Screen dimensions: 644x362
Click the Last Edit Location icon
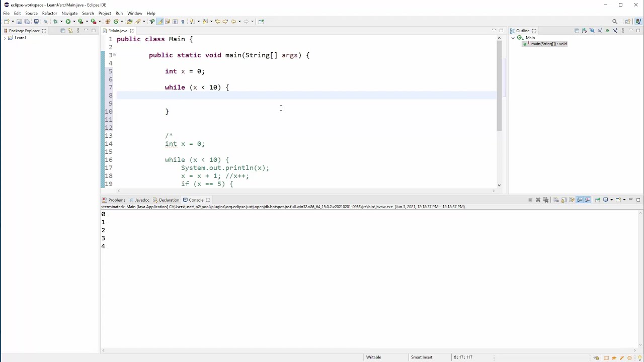pos(217,21)
